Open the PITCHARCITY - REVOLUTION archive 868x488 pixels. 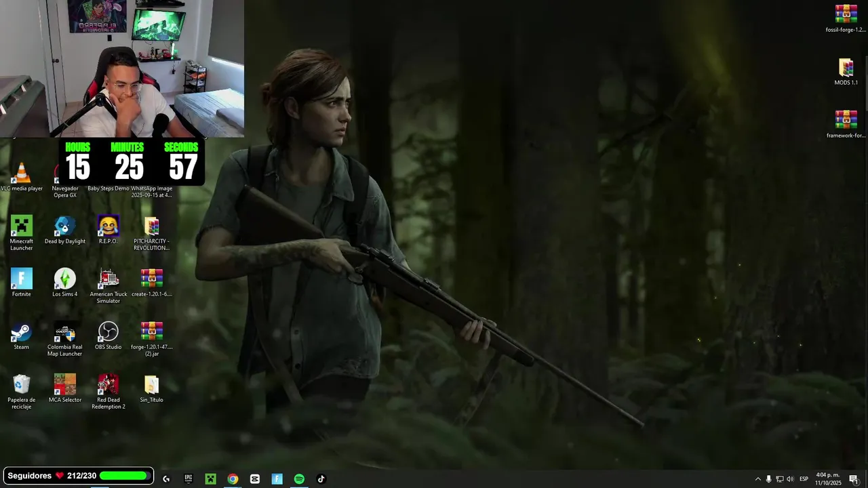pos(151,233)
